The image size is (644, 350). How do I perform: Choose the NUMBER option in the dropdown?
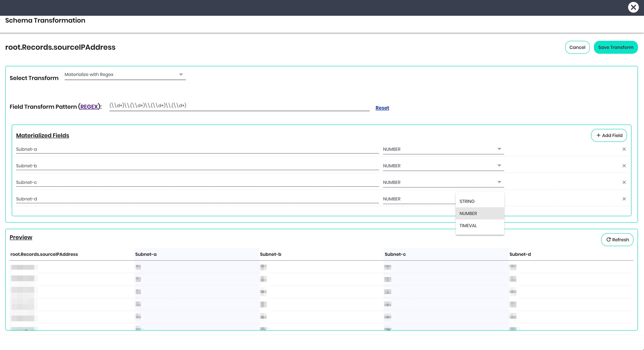[x=468, y=214]
